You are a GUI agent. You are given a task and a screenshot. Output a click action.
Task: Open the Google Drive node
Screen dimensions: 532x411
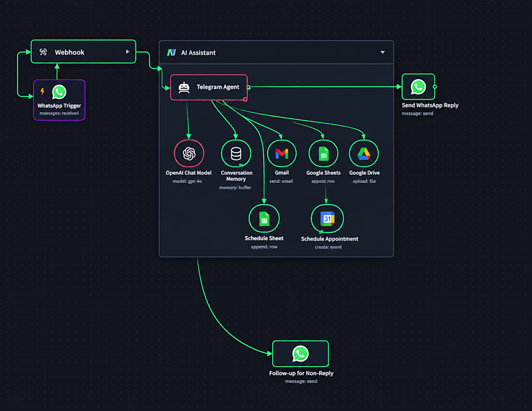click(364, 153)
